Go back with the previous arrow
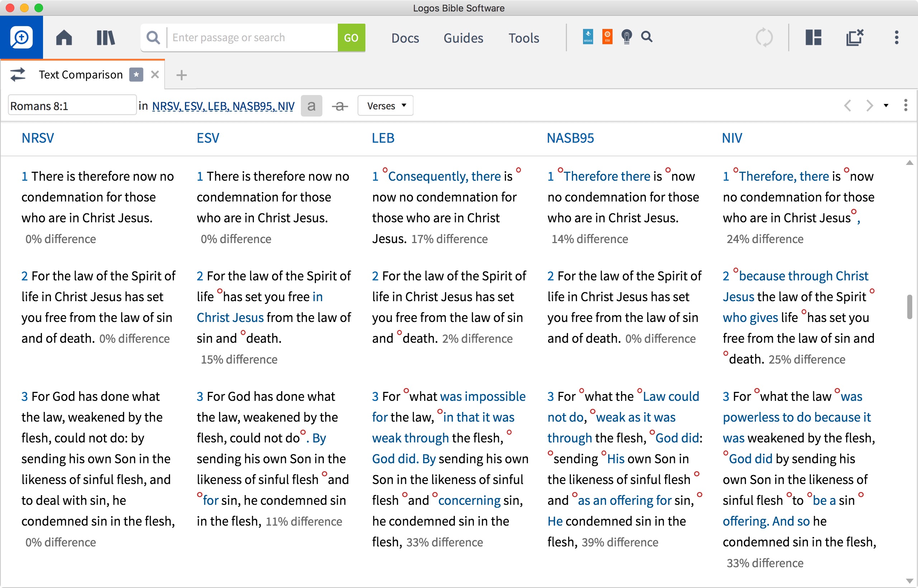The image size is (918, 588). (847, 105)
